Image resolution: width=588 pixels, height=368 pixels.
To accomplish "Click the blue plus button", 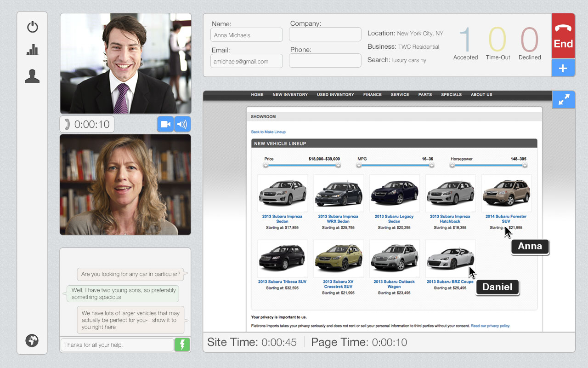I will coord(563,69).
